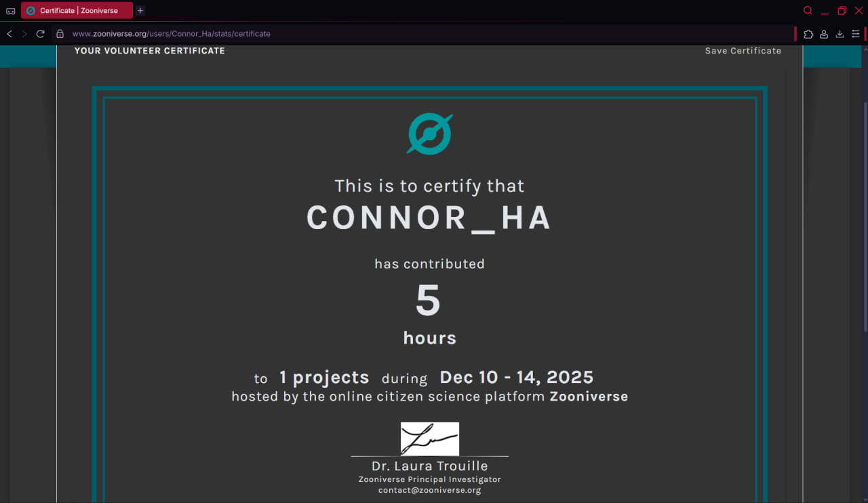868x503 pixels.
Task: Reload the current page
Action: click(41, 34)
